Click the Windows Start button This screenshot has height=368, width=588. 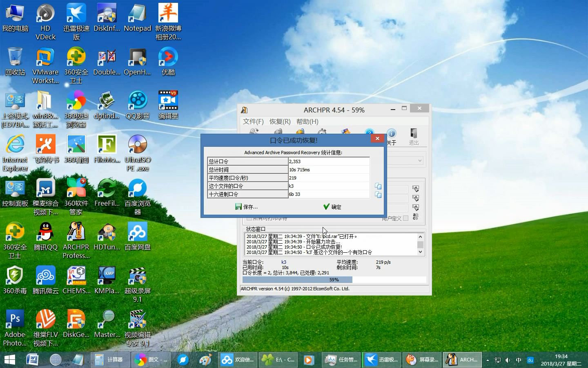(9, 360)
